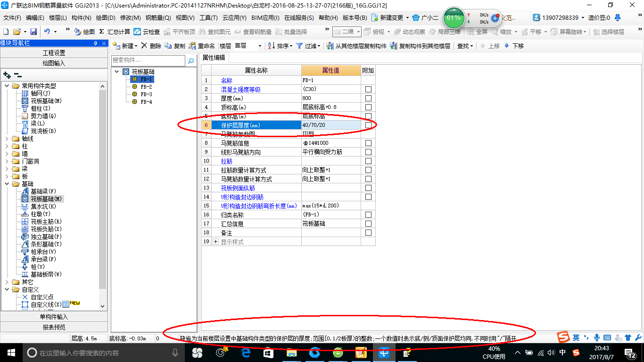The image size is (644, 362).
Task: Click the undo arrow icon
Action: point(47,32)
